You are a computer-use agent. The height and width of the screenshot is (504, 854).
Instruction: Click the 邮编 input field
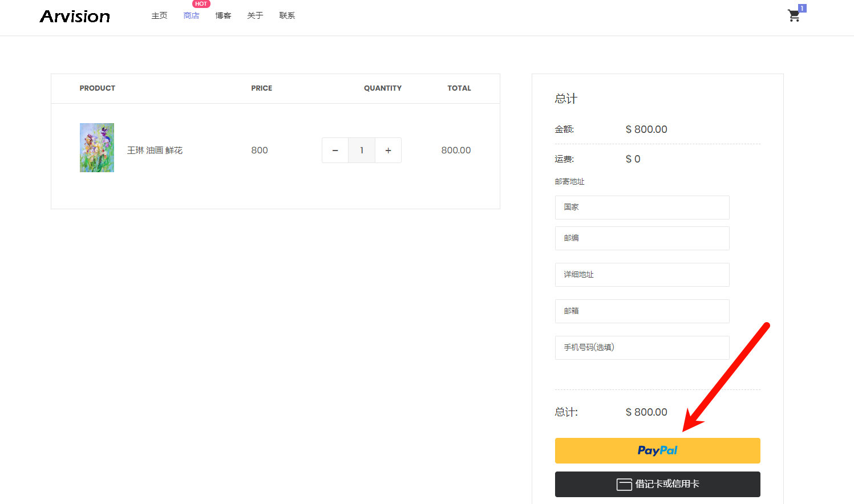pyautogui.click(x=642, y=238)
